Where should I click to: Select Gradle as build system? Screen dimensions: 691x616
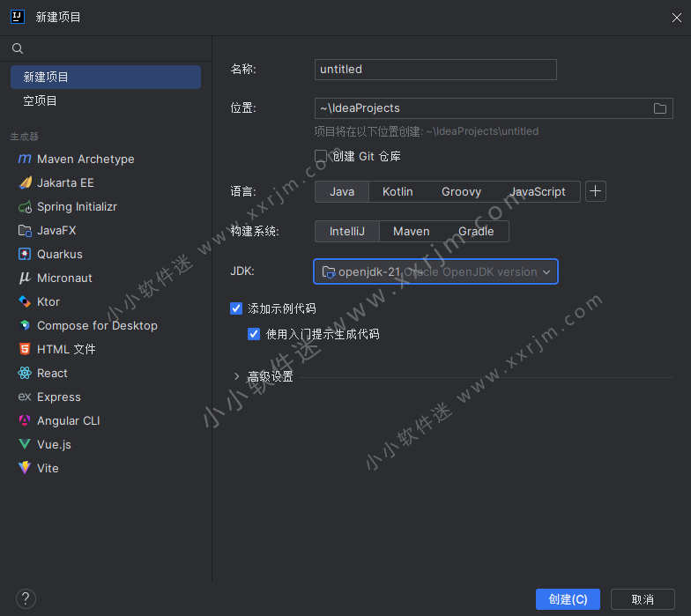tap(476, 231)
